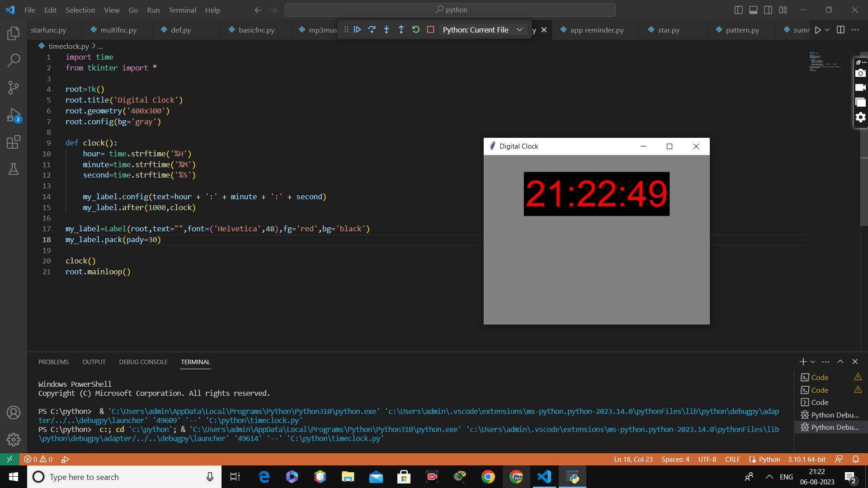Open the Search view in activity bar
Viewport: 868px width, 488px height.
pyautogui.click(x=14, y=60)
